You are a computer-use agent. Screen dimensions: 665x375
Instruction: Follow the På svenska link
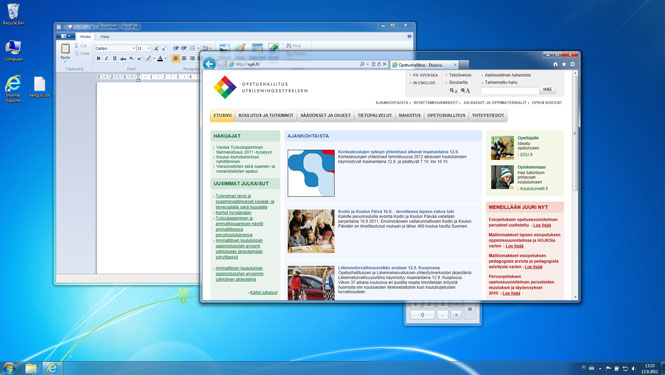click(425, 75)
